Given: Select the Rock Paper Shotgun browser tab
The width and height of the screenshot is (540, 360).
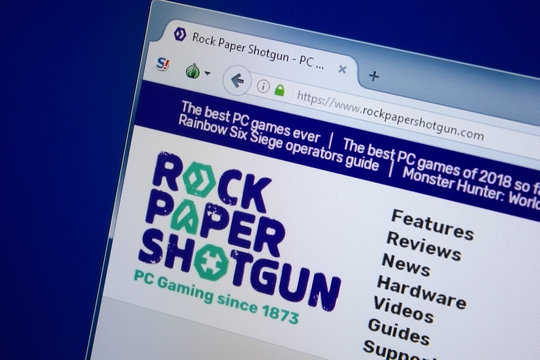Looking at the screenshot, I should point(258,52).
